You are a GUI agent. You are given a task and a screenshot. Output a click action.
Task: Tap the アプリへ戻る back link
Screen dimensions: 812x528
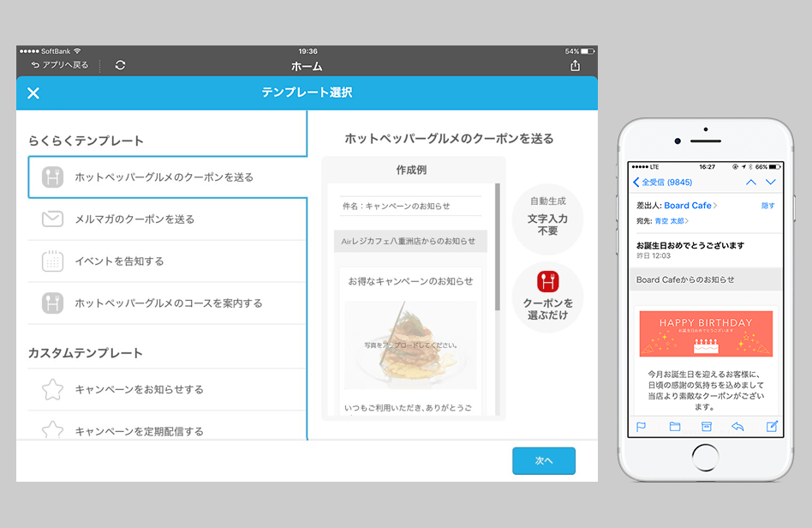pos(60,65)
